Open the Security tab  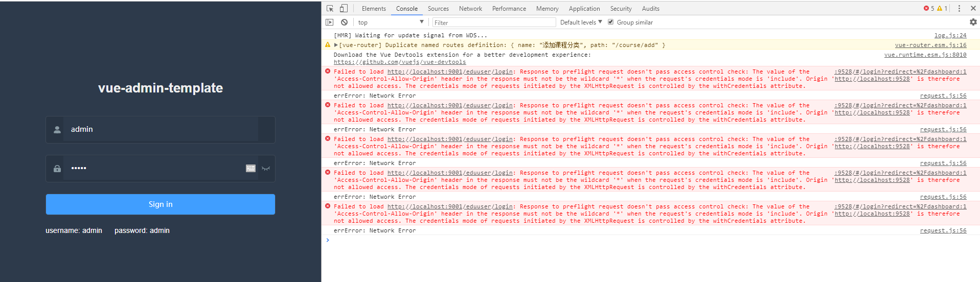621,9
